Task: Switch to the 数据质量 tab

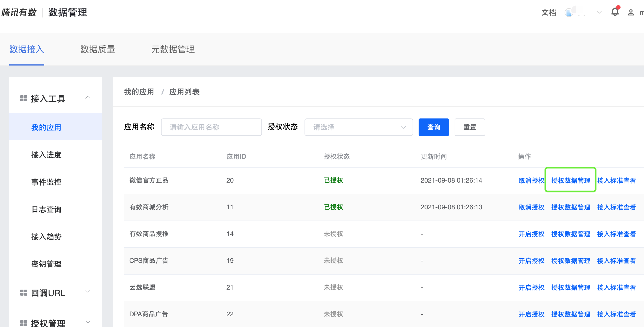Action: (x=98, y=49)
